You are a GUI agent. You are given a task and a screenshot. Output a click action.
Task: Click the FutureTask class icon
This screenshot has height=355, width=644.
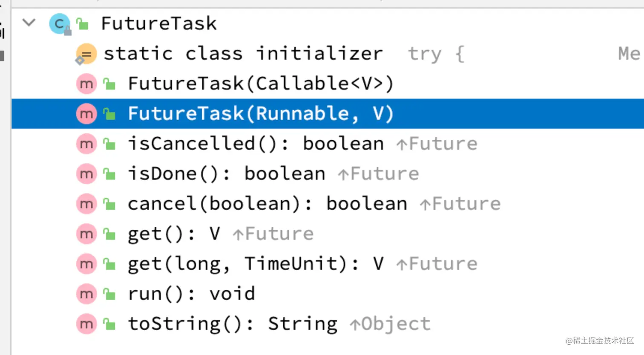pos(59,24)
